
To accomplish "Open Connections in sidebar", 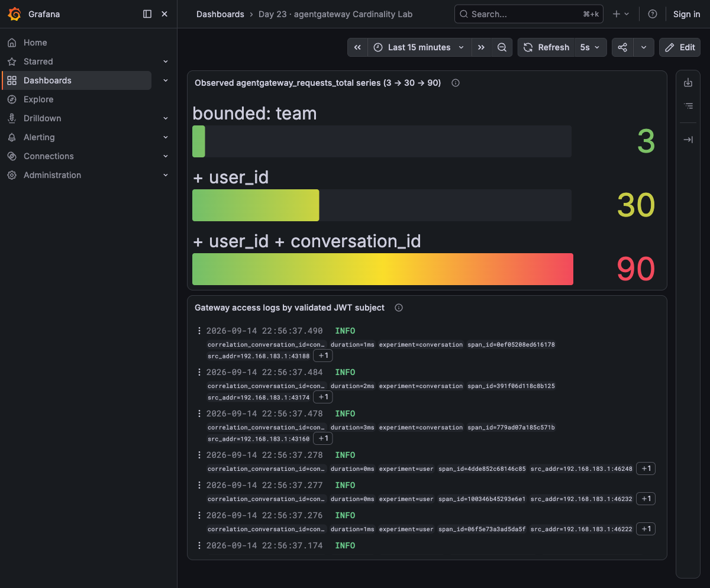I will pyautogui.click(x=49, y=156).
